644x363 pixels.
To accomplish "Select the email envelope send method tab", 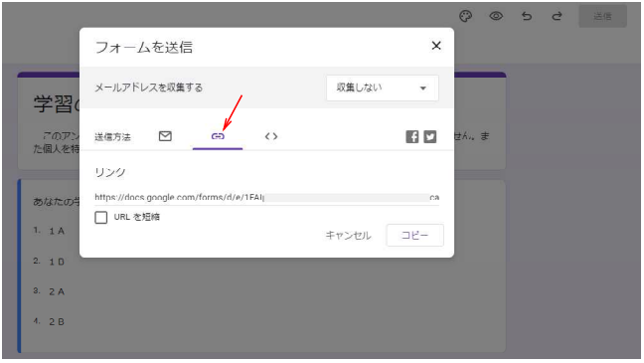I will pyautogui.click(x=165, y=136).
